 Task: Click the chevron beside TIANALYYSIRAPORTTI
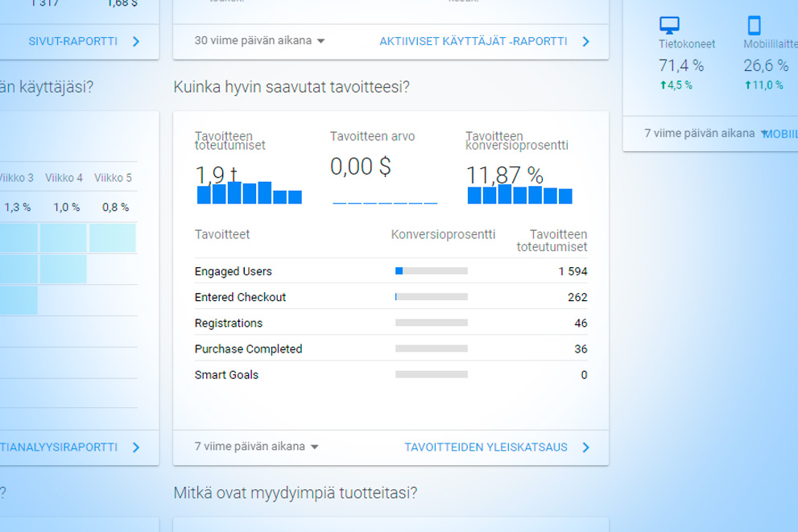coord(136,447)
